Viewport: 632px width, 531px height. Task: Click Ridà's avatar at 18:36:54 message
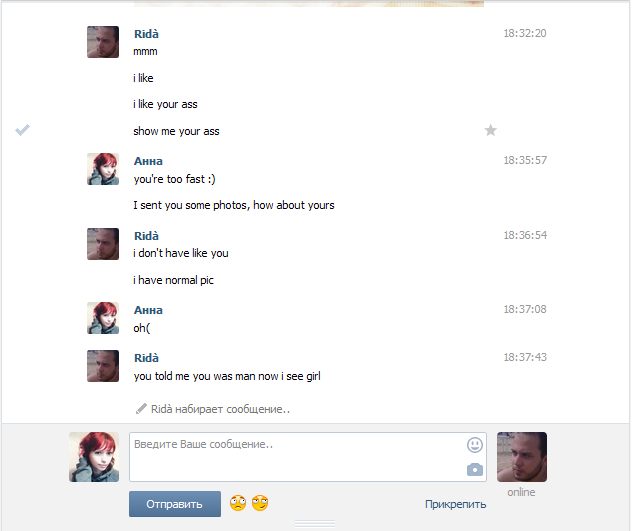(x=103, y=244)
